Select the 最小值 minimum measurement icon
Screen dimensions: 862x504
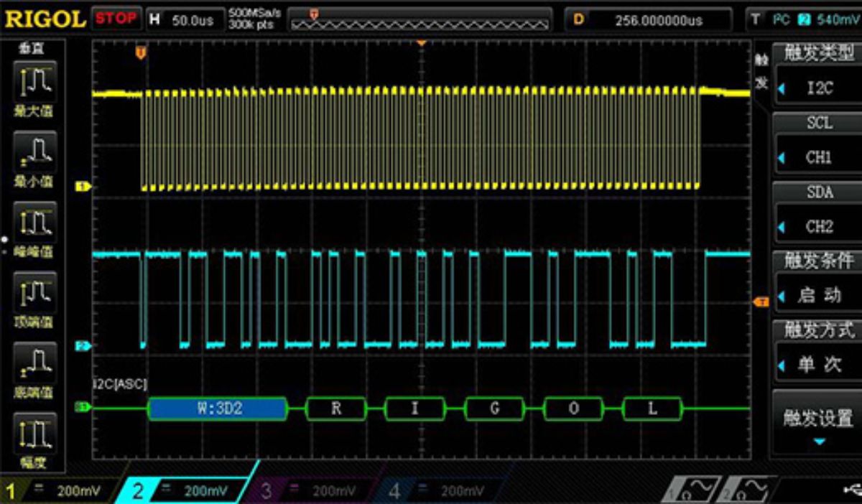point(34,155)
